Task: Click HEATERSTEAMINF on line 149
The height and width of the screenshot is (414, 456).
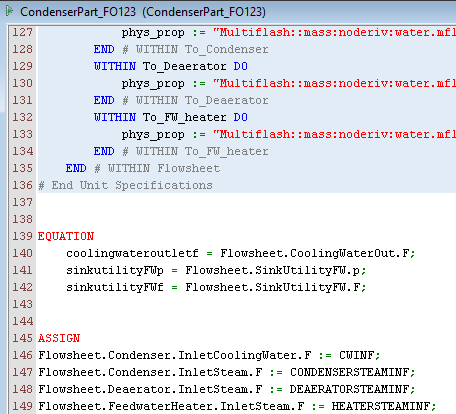Action: 381,406
